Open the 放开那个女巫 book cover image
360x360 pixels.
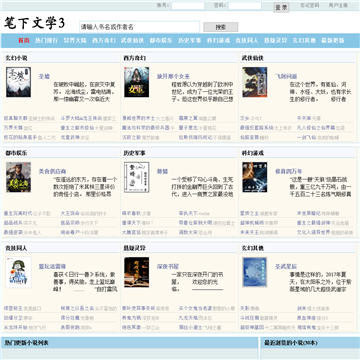coord(137,82)
